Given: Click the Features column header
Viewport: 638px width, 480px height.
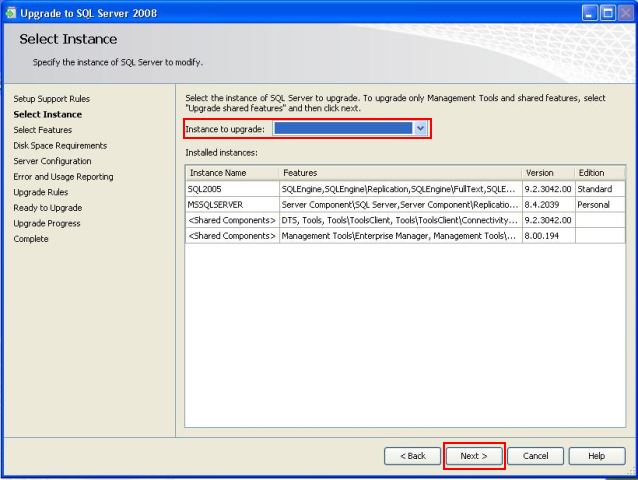Looking at the screenshot, I should (400, 173).
